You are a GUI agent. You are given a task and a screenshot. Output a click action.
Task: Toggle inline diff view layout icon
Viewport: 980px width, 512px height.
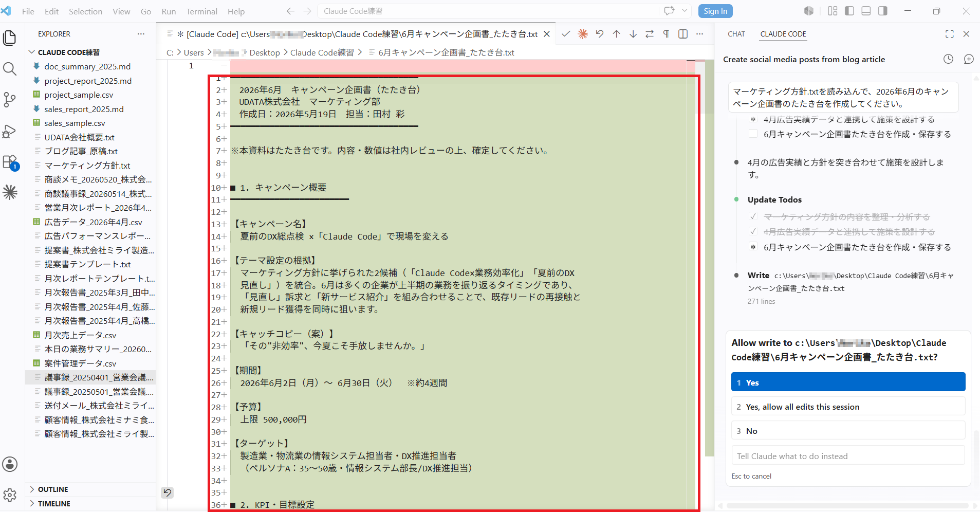[683, 34]
